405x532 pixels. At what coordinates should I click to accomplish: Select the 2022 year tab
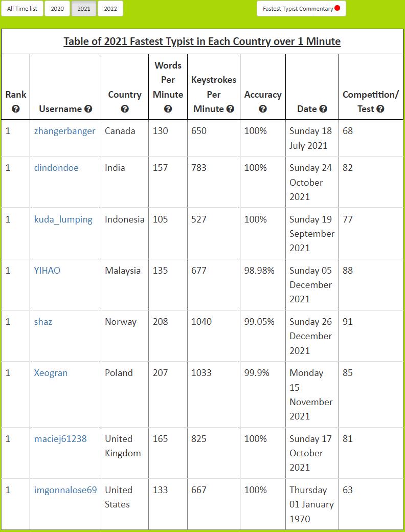coord(110,9)
